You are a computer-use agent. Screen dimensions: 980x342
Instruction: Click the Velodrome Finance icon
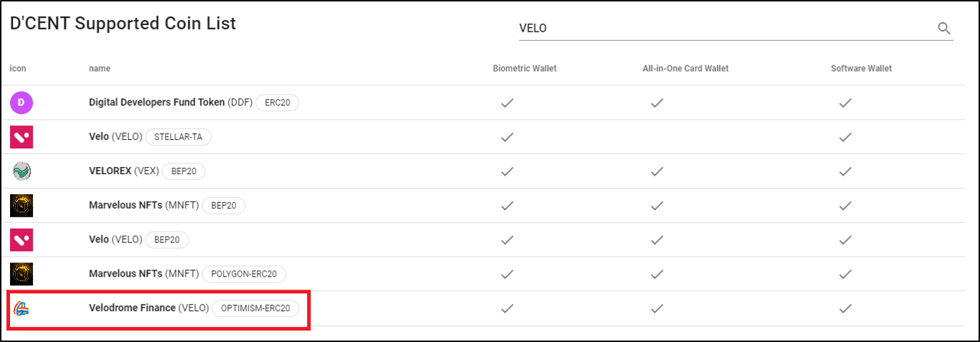tap(21, 308)
